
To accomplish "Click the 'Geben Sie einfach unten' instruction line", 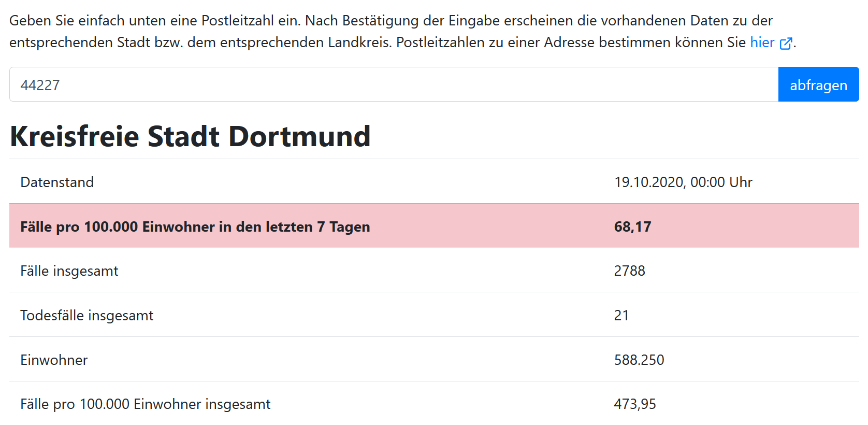I will click(x=390, y=21).
